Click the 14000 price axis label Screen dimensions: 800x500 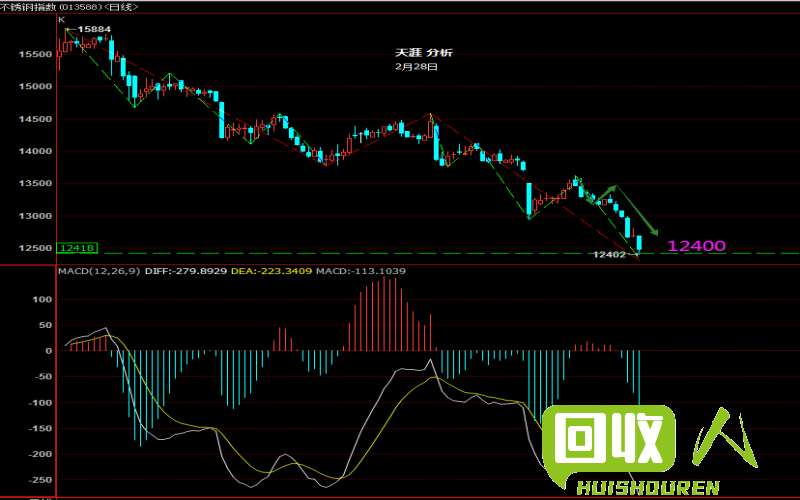pos(35,151)
